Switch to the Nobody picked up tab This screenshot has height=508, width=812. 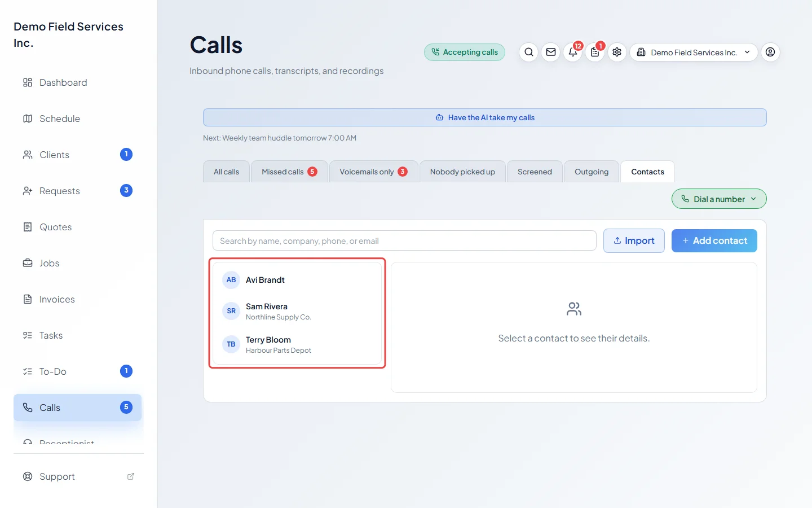pos(462,172)
